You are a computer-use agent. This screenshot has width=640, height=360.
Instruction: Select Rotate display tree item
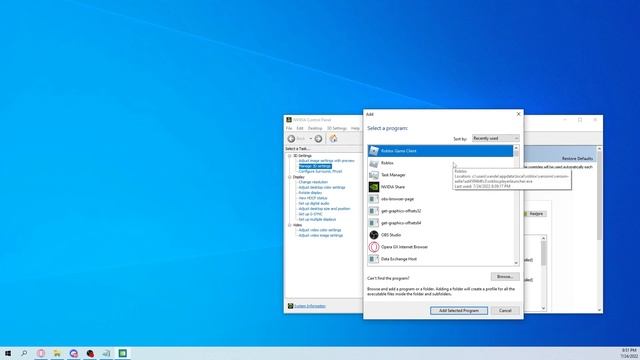(310, 193)
